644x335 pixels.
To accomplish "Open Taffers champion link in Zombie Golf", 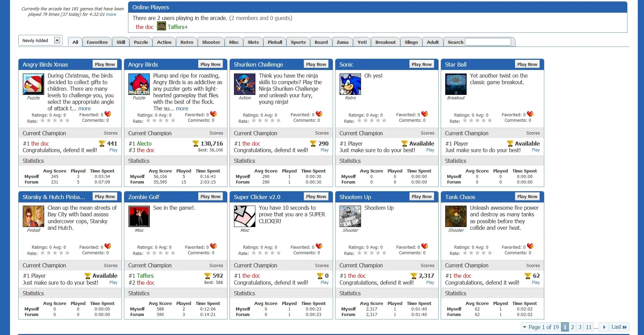I will pyautogui.click(x=145, y=276).
